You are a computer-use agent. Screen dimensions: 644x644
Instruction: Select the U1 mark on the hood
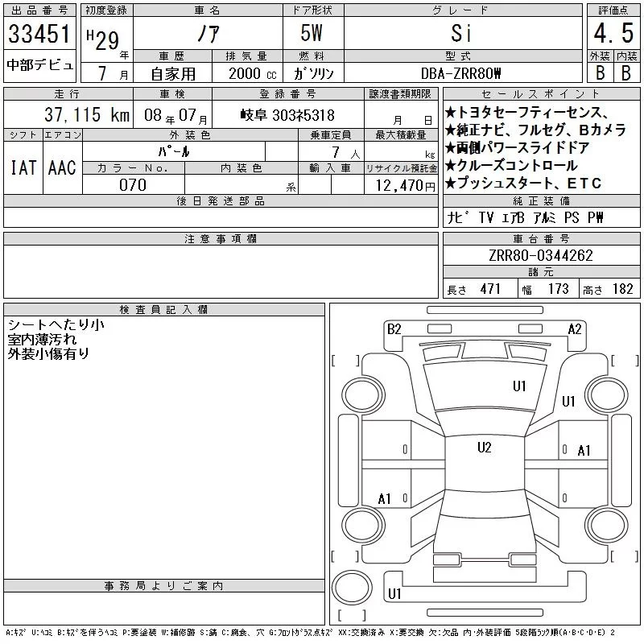click(519, 386)
